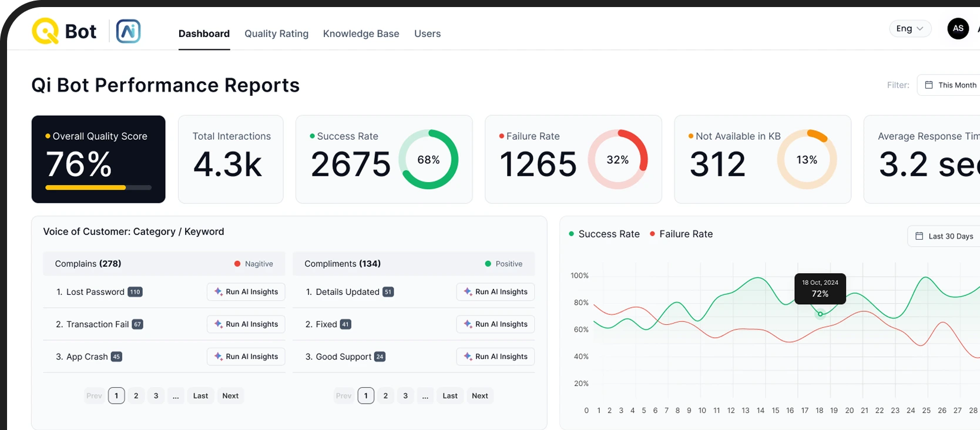The height and width of the screenshot is (430, 980).
Task: Click sparkle icon beside App Crash insights
Action: click(218, 357)
